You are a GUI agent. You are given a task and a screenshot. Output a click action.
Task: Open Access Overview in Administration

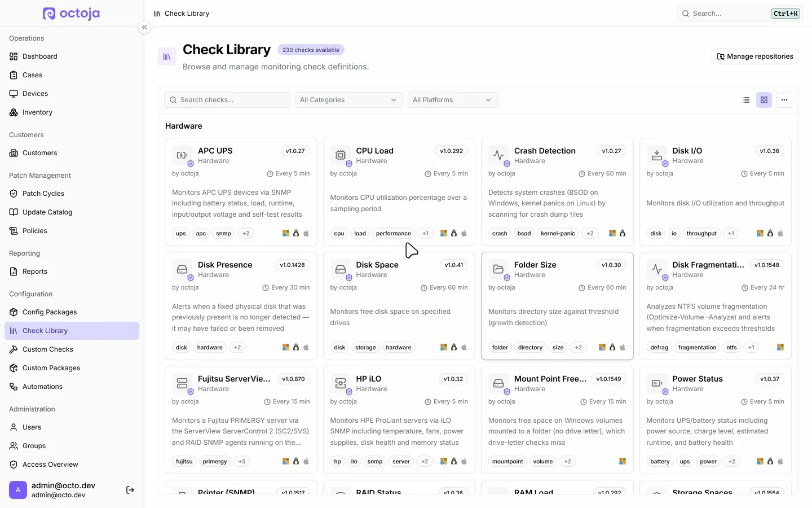click(x=72, y=465)
